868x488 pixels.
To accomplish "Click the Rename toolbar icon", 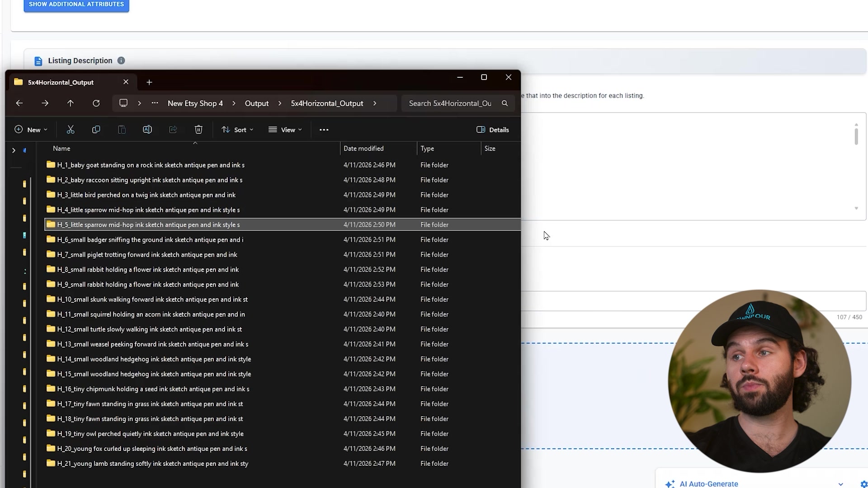I will pos(147,130).
